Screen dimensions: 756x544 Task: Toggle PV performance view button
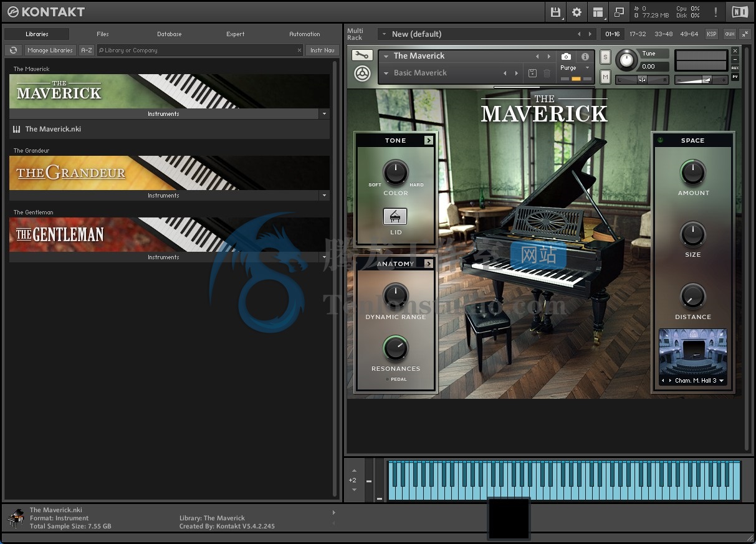pos(735,77)
